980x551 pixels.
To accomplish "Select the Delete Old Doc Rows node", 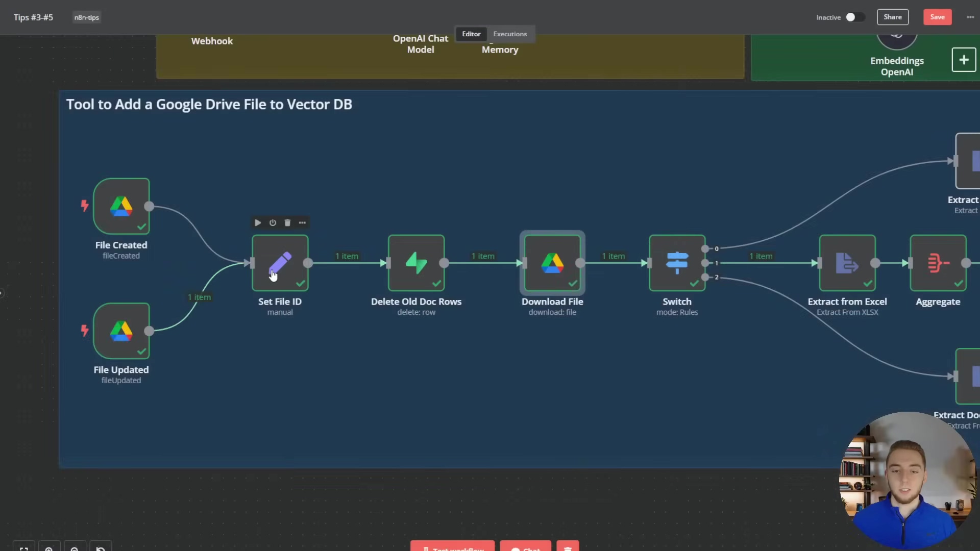I will click(416, 263).
